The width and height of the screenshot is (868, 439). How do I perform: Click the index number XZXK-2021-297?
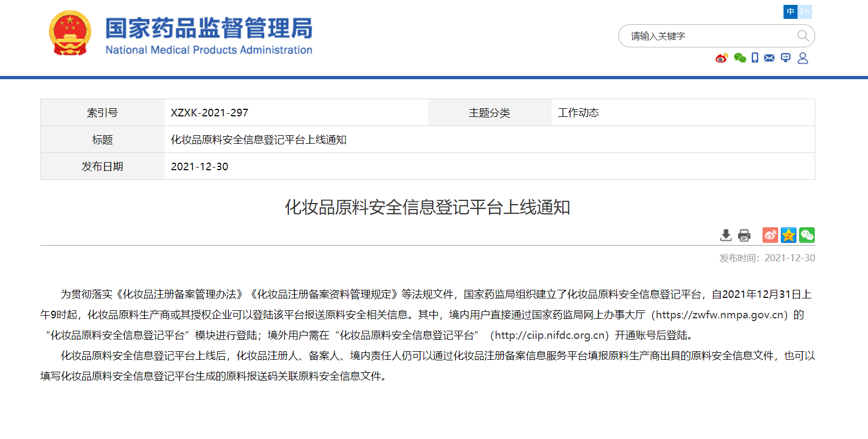[x=209, y=113]
